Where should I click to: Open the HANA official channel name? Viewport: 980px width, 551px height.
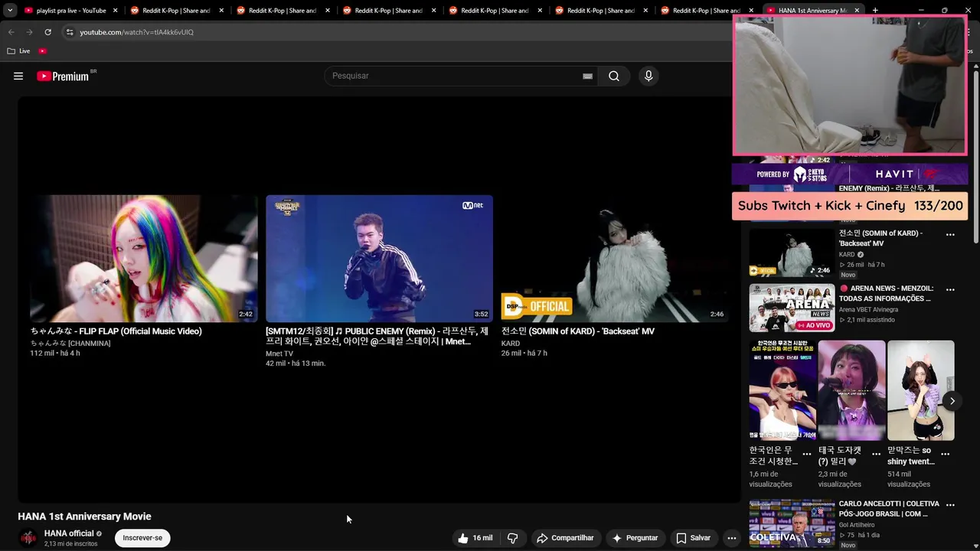coord(69,533)
